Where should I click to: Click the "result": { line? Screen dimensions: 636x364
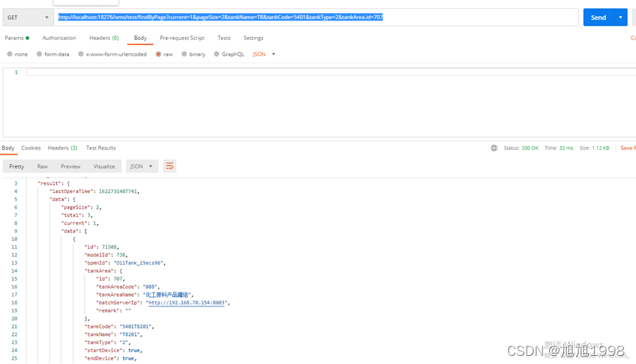(x=54, y=183)
